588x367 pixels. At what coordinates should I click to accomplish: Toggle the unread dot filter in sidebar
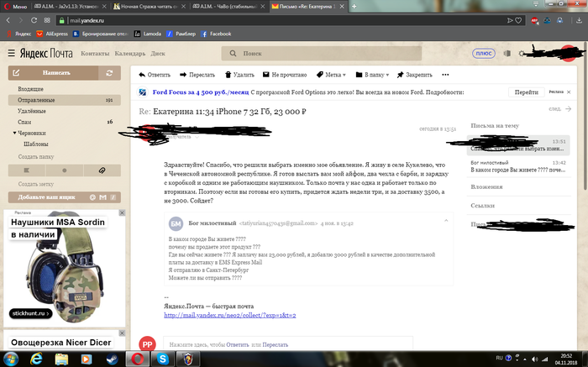[x=65, y=170]
